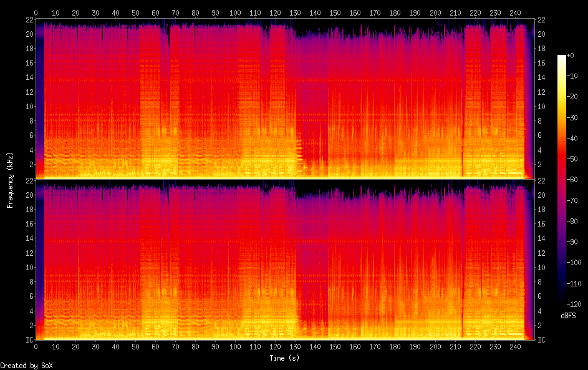Click the "dBFS" label below the color scale
Viewport: 588px width, 370px height.
click(x=568, y=316)
